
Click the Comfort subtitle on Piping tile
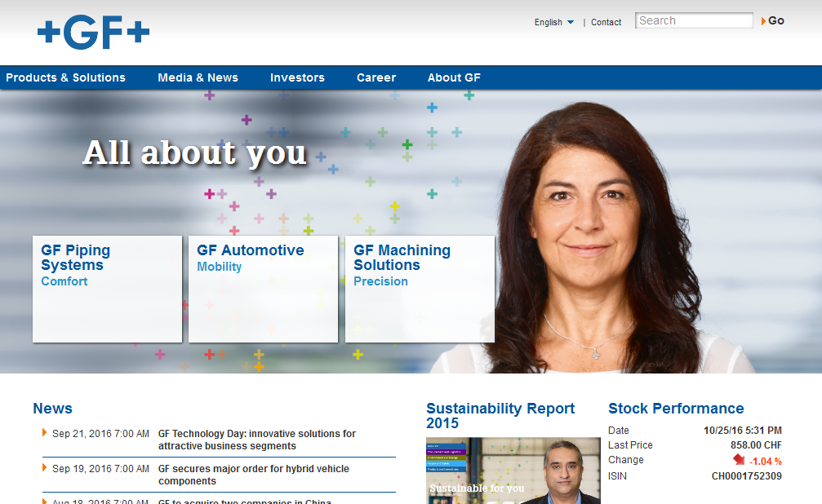click(x=64, y=281)
